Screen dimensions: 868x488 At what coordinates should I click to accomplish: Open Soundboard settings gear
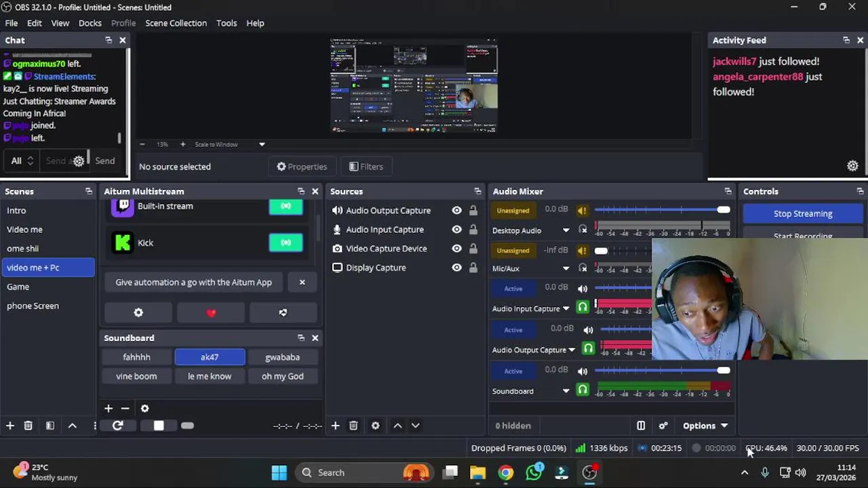point(144,409)
